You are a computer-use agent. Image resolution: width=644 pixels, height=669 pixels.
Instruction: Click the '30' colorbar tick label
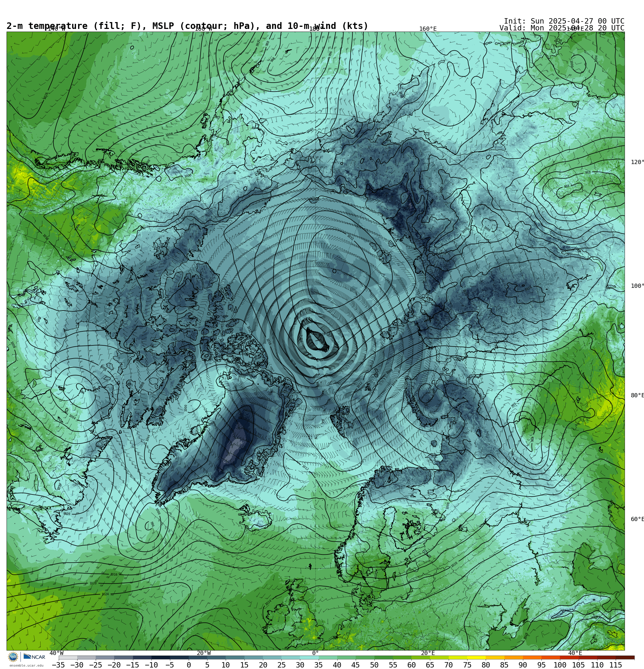(300, 665)
